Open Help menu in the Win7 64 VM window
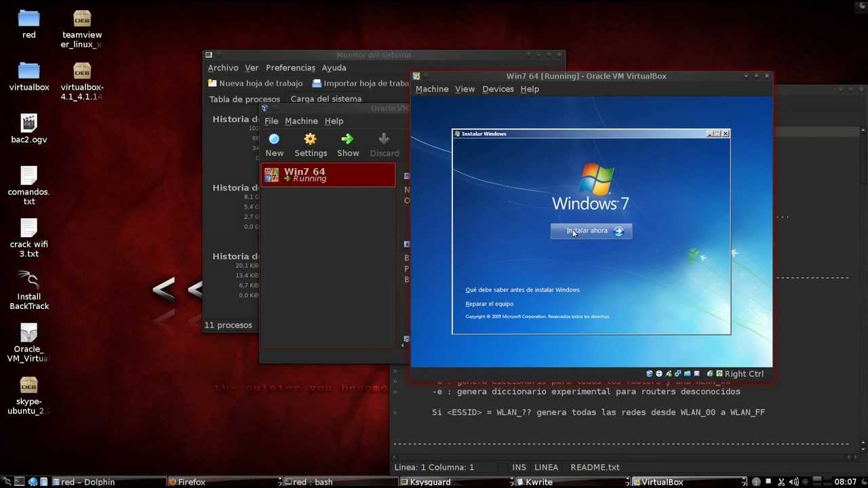The image size is (868, 488). 530,89
